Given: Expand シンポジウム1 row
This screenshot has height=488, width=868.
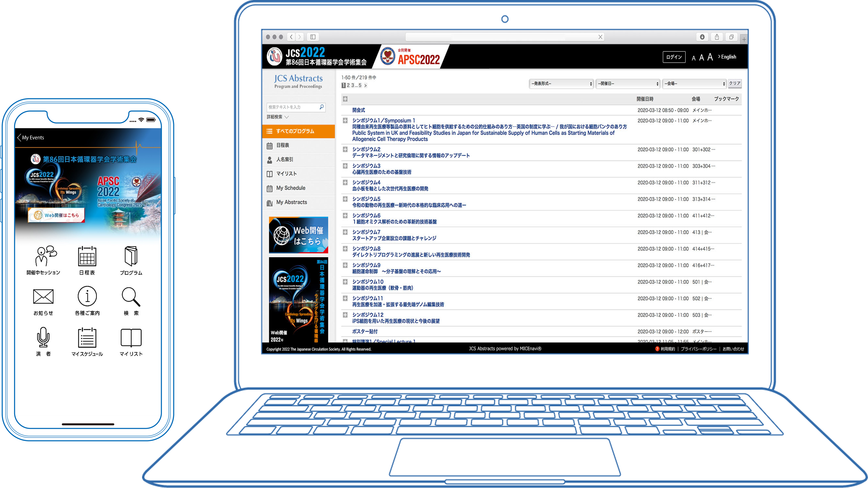Looking at the screenshot, I should (x=345, y=120).
